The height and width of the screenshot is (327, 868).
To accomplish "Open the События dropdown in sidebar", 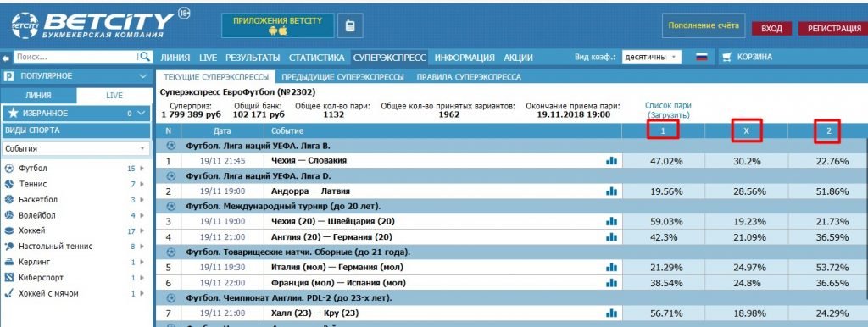I will [x=75, y=148].
